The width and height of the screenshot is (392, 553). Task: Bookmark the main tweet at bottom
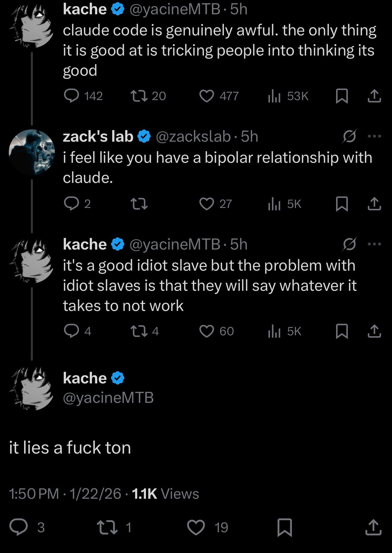[x=285, y=527]
